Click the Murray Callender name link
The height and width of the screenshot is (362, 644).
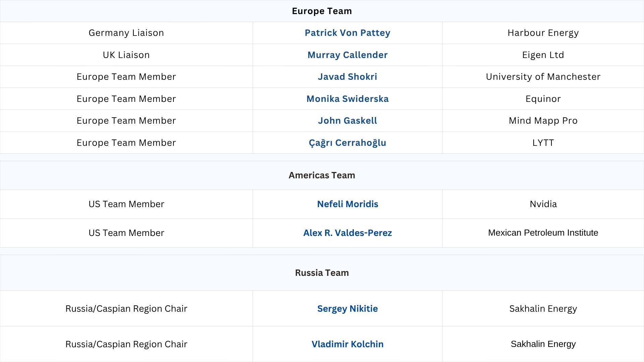click(x=347, y=55)
